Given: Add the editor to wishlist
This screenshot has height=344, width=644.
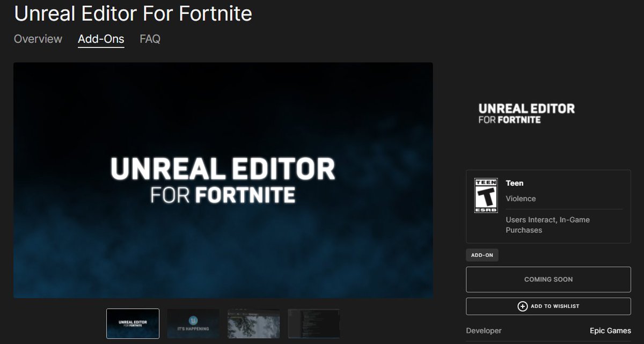Looking at the screenshot, I should click(548, 306).
